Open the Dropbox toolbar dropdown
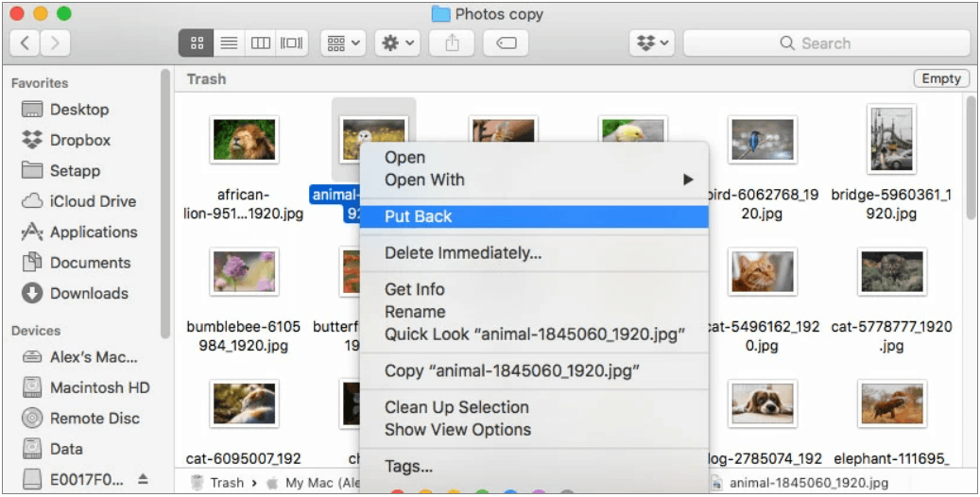This screenshot has height=497, width=980. coord(651,43)
